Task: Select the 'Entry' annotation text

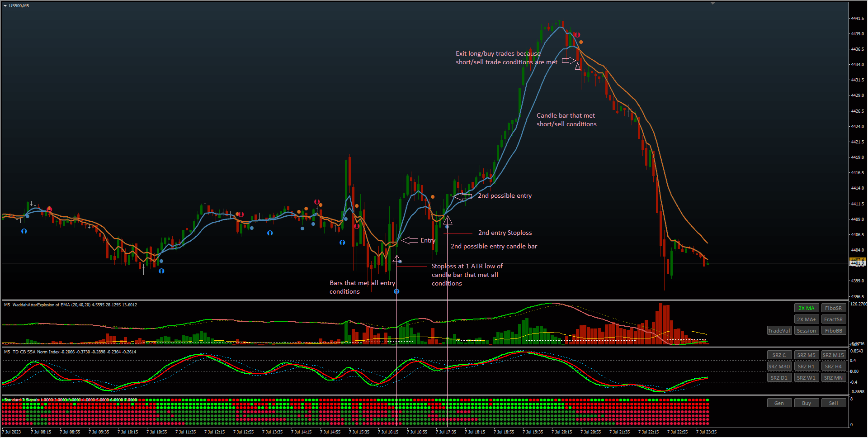Action: pyautogui.click(x=428, y=240)
